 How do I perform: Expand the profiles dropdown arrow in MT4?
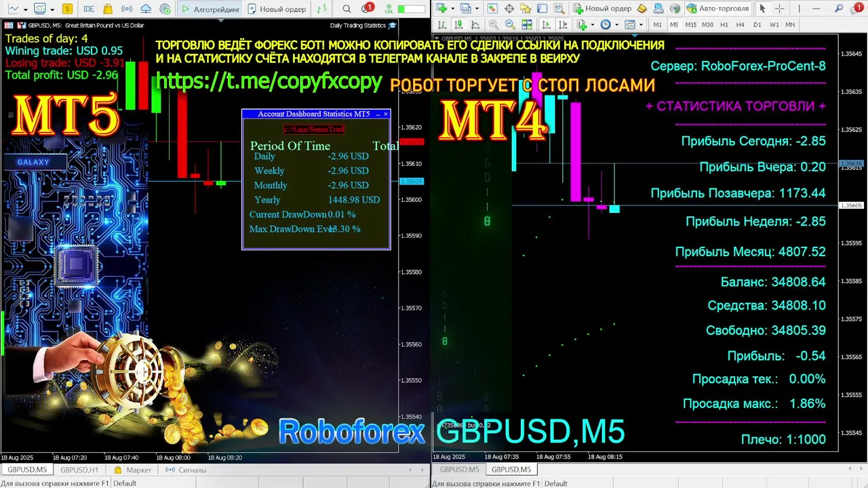click(477, 9)
